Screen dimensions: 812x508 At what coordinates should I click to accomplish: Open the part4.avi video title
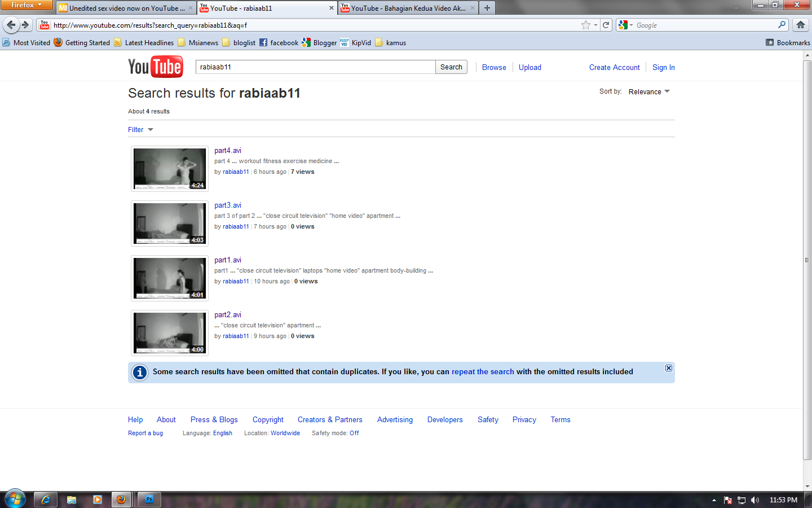228,150
